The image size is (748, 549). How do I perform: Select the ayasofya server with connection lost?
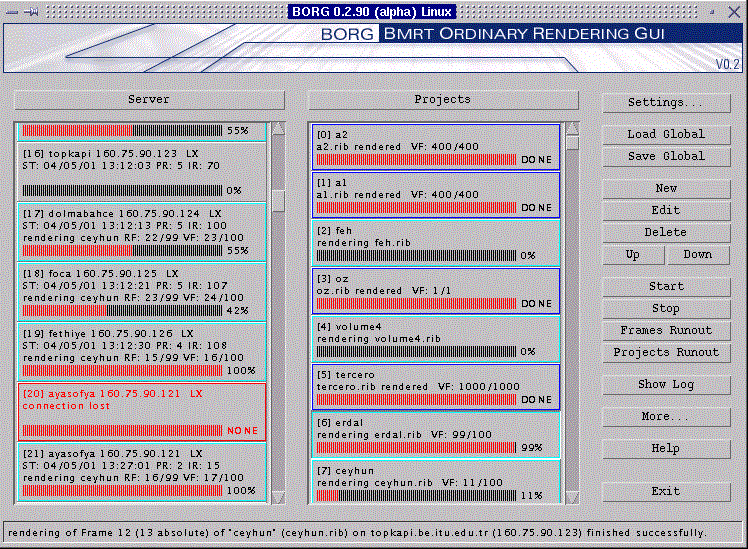tap(140, 411)
